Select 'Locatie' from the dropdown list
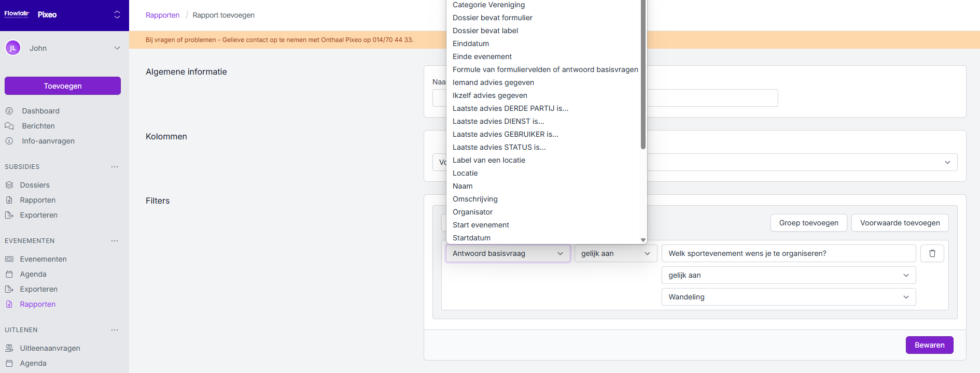The image size is (980, 373). tap(465, 173)
